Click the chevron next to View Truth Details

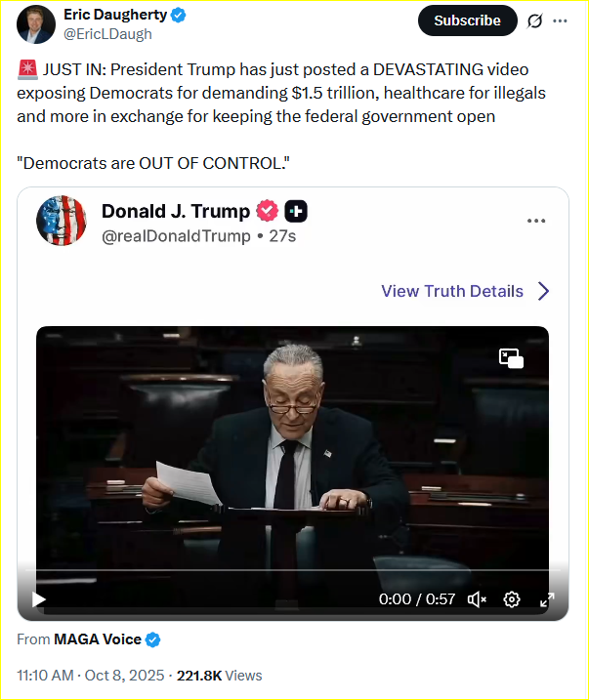[544, 291]
